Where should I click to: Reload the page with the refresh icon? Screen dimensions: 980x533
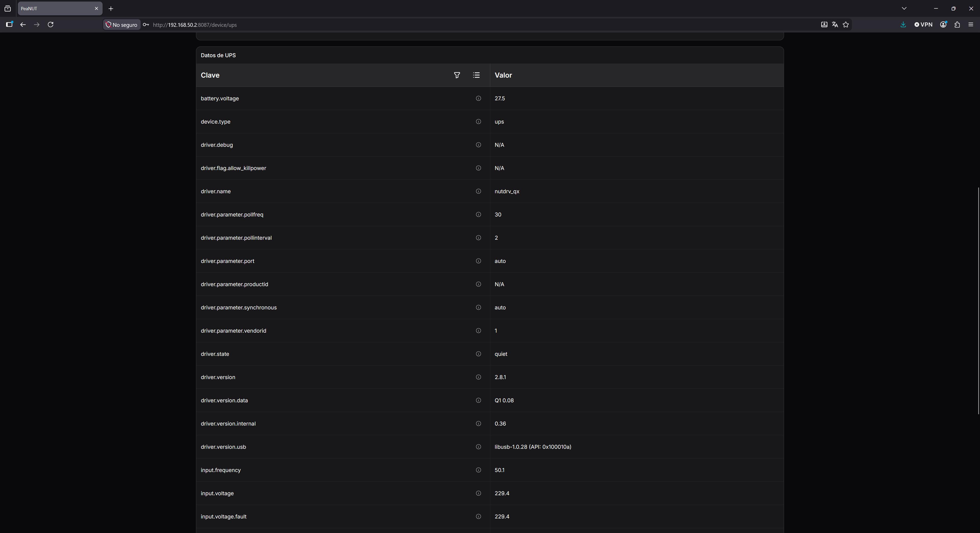pos(50,25)
